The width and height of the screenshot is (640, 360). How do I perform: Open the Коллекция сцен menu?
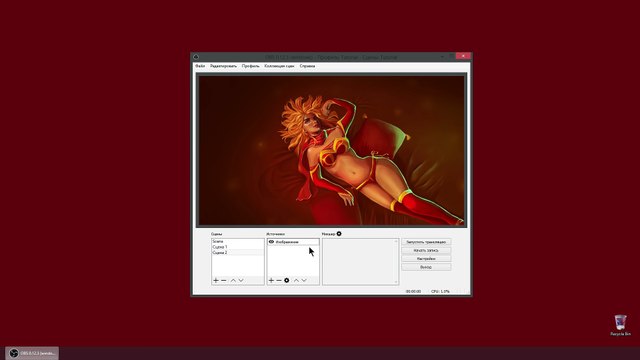pos(279,66)
